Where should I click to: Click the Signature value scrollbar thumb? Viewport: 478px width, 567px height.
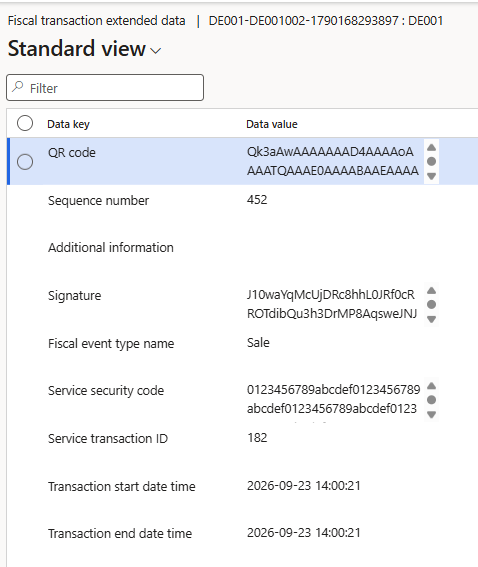(x=431, y=304)
